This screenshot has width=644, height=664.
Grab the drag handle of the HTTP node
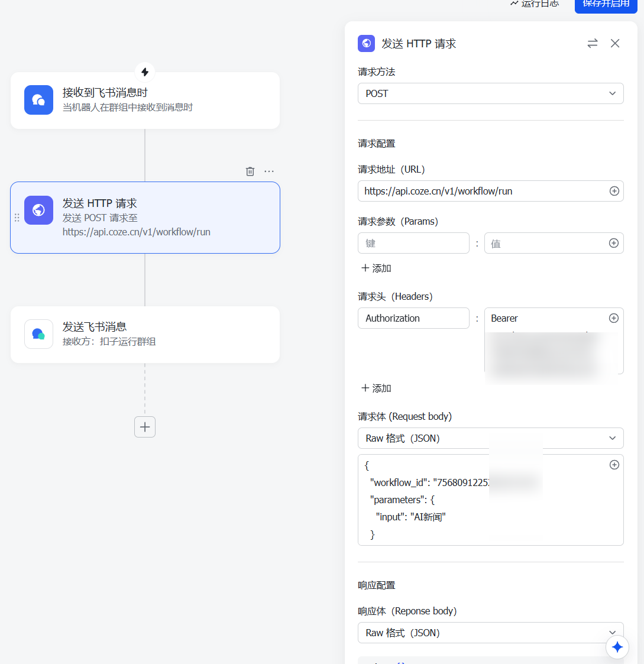tap(17, 218)
